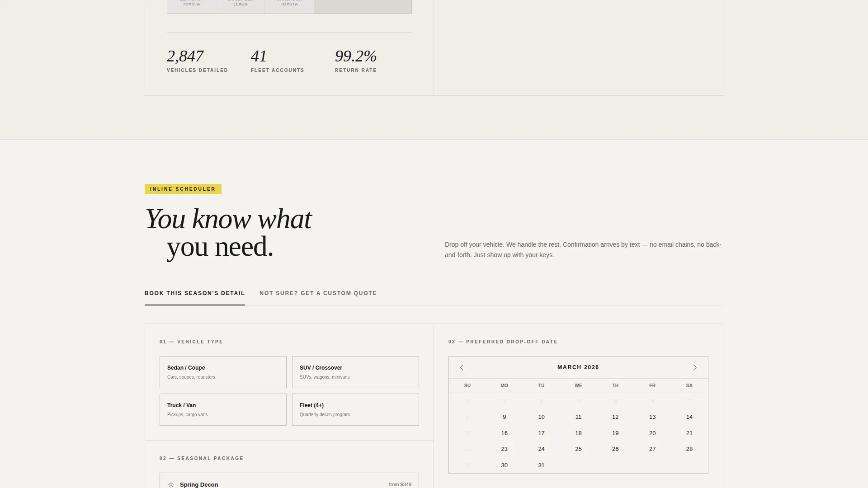Click the Inline Scheduler yellow badge
Screen dimensions: 868x488
click(183, 189)
